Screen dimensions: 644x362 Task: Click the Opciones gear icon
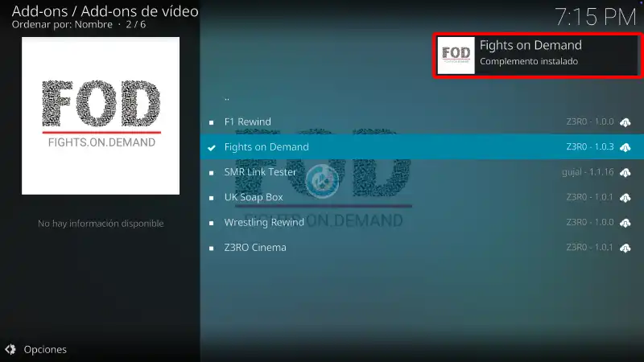(10, 349)
